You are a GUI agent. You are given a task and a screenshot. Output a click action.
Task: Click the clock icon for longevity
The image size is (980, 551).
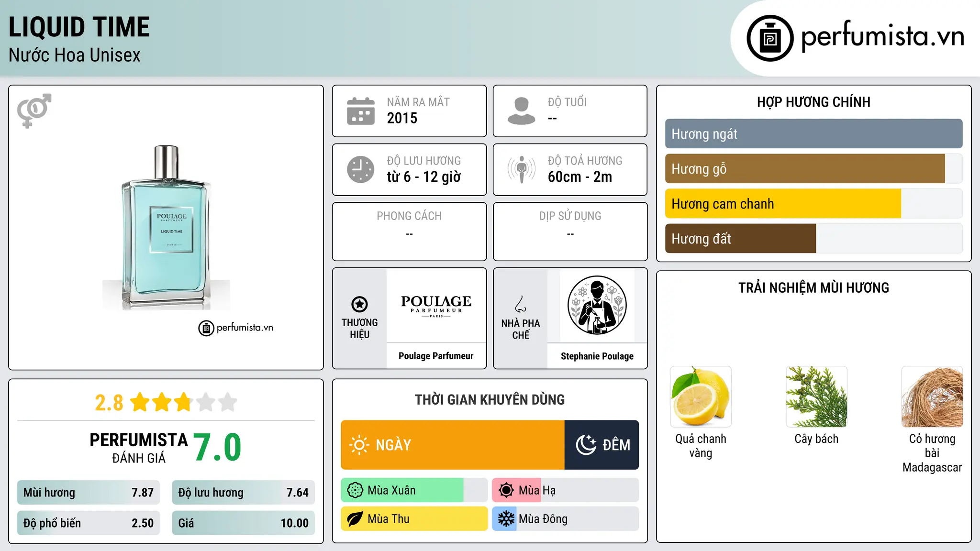pos(361,169)
